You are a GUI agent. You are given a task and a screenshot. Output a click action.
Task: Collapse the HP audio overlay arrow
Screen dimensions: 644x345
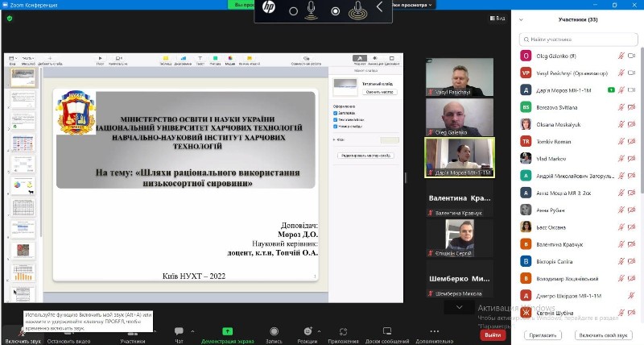(x=379, y=8)
